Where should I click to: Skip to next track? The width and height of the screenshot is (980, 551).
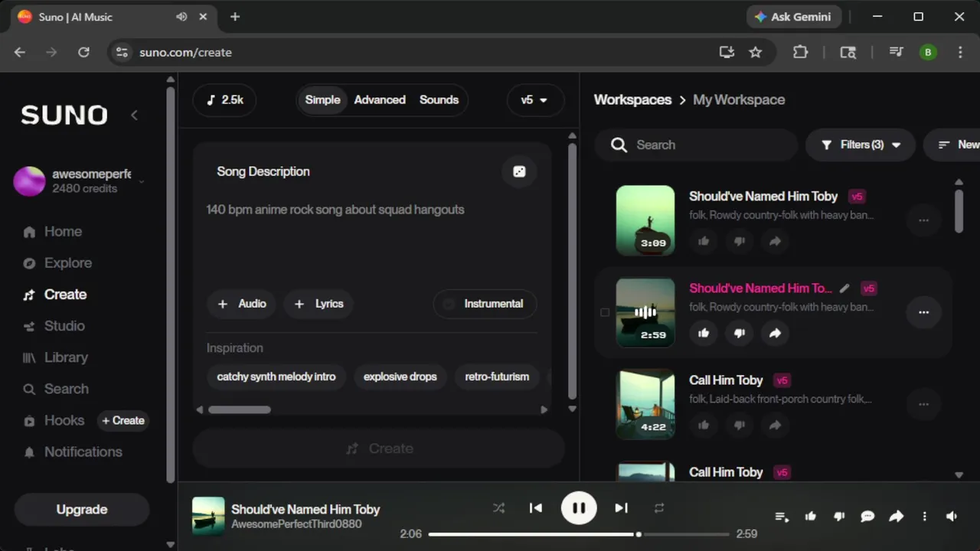[x=621, y=508]
